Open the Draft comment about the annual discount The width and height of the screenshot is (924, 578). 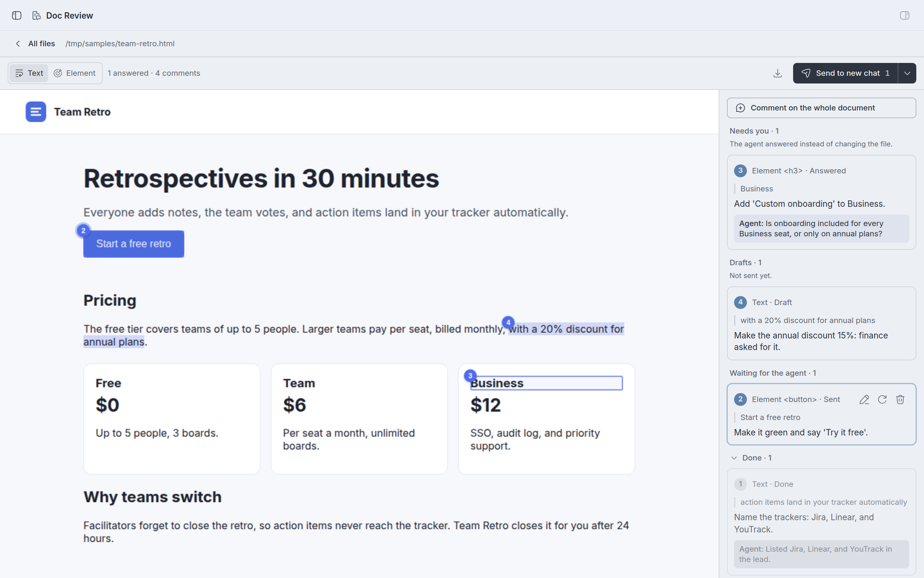click(821, 323)
